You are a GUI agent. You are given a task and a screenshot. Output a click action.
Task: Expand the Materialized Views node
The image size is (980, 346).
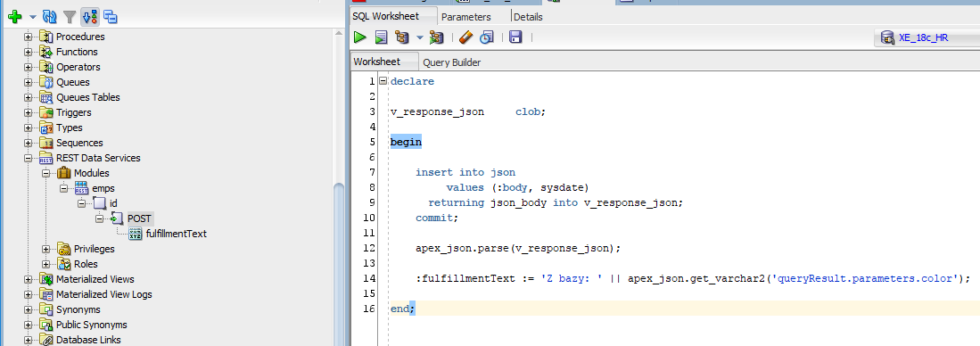click(29, 279)
